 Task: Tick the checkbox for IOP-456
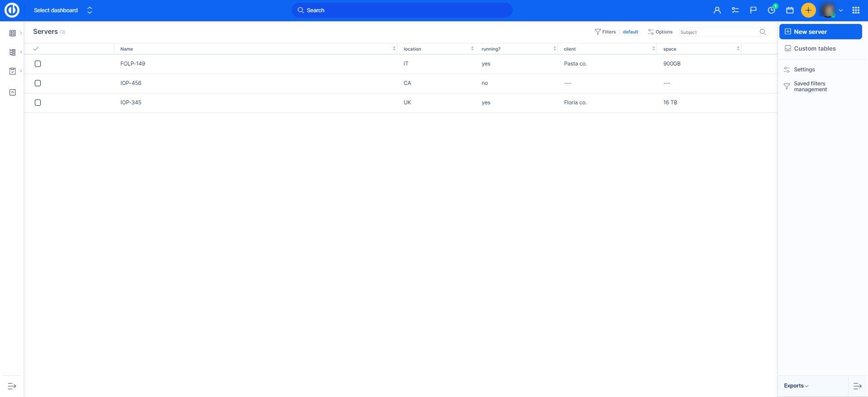coord(38,83)
